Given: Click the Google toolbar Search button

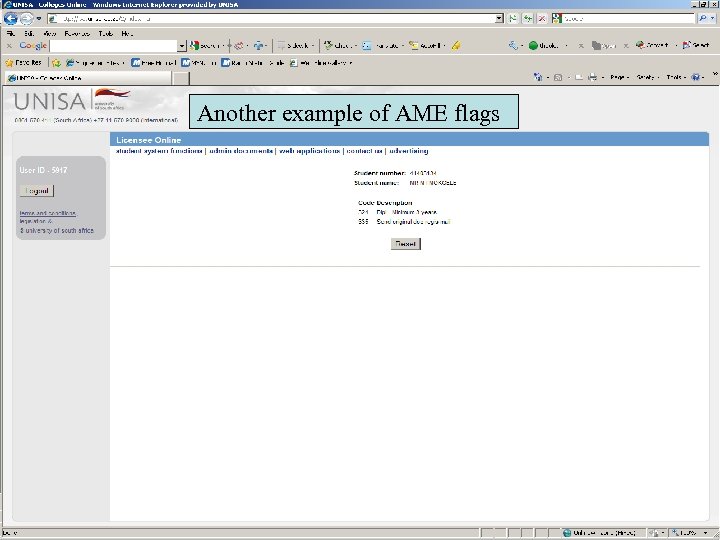Looking at the screenshot, I should [205, 45].
